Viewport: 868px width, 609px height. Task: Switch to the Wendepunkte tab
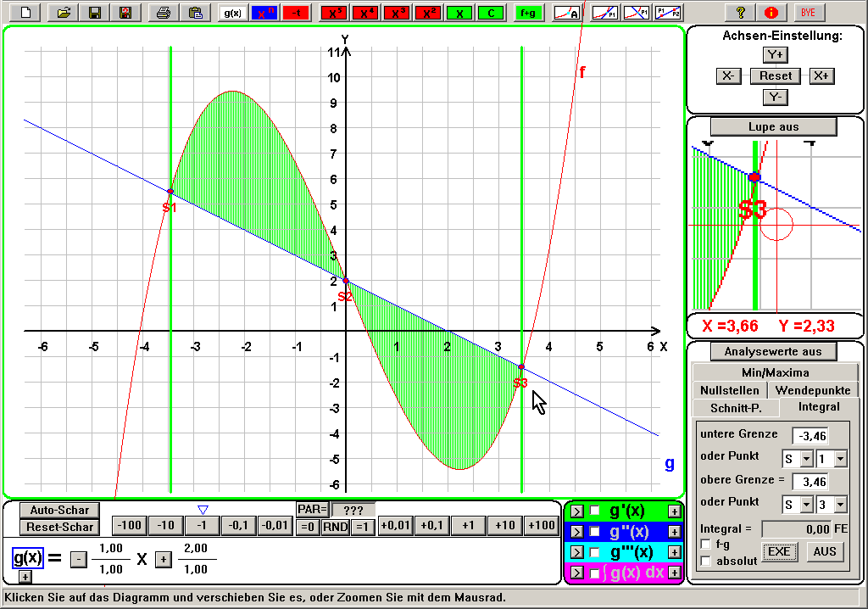click(813, 390)
